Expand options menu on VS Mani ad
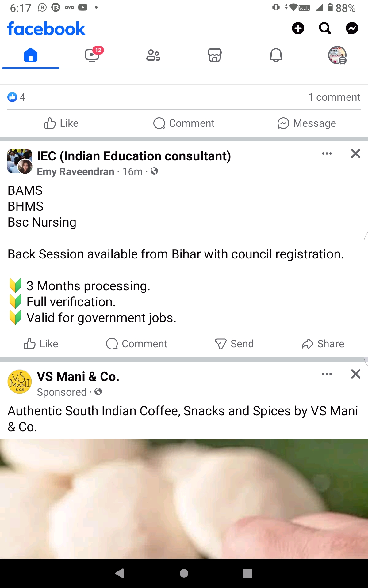The height and width of the screenshot is (588, 368). click(x=327, y=374)
